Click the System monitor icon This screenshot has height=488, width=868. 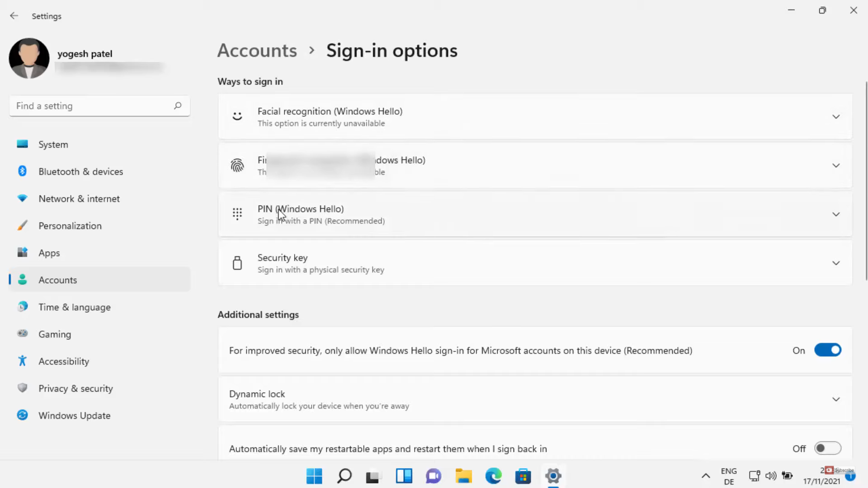coord(22,144)
